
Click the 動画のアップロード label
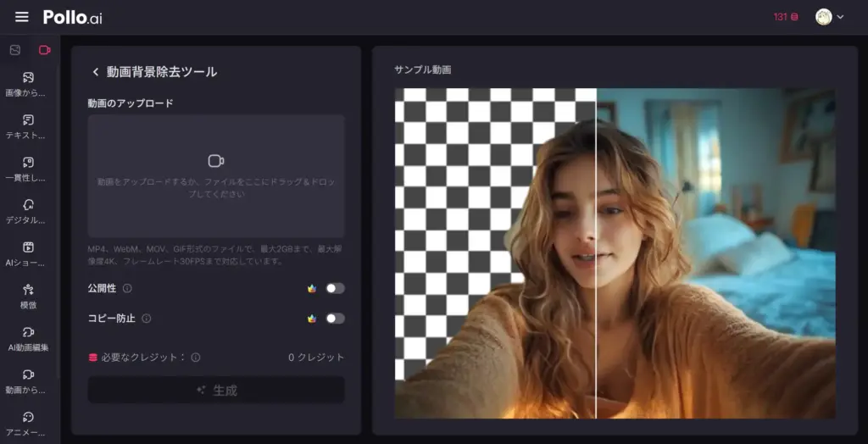[x=131, y=103]
